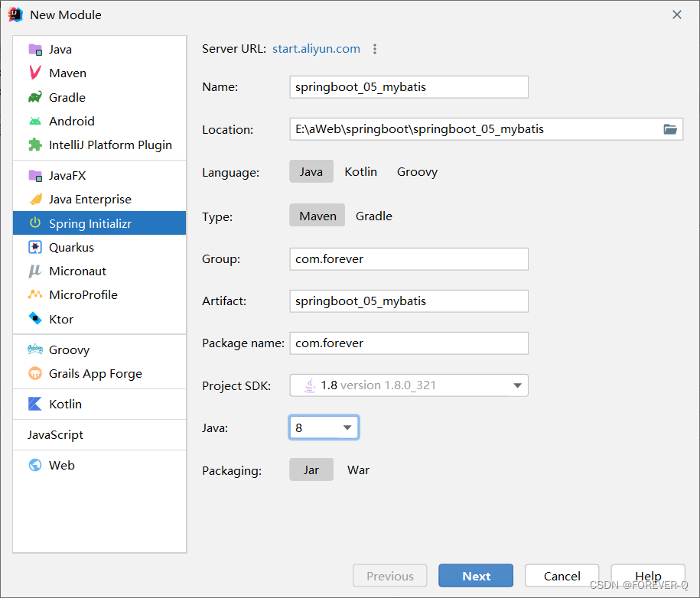Screen dimensions: 700x598
Task: Select the Ktor framework option
Action: coord(62,318)
